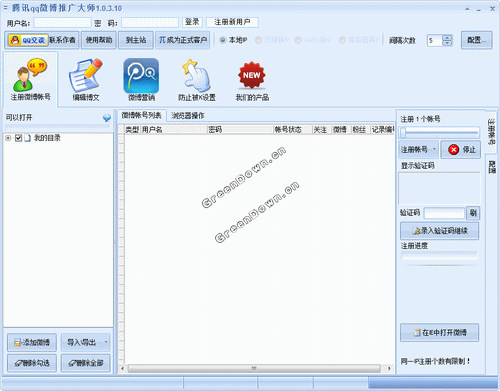
Task: Open the 配置... button
Action: [x=477, y=40]
